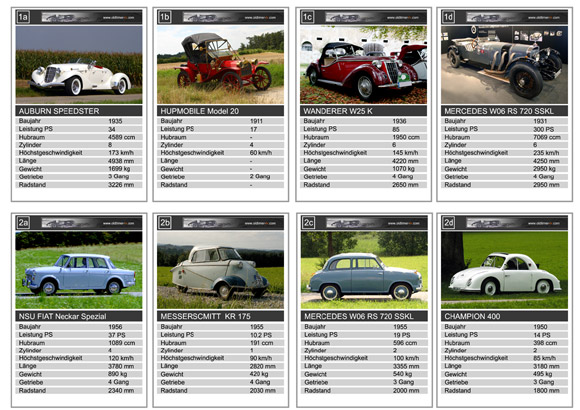Select the 2d card number badge

[448, 223]
